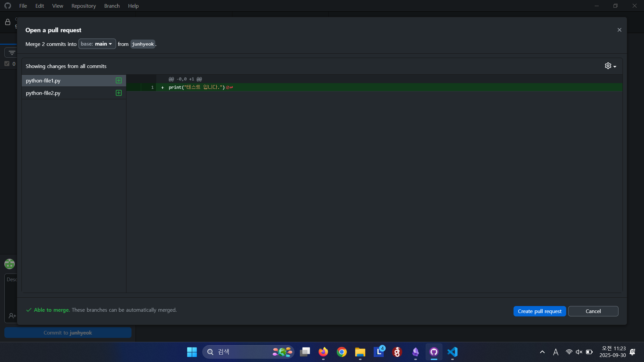The image size is (644, 362).
Task: Close the Open a pull request dialog
Action: click(619, 30)
